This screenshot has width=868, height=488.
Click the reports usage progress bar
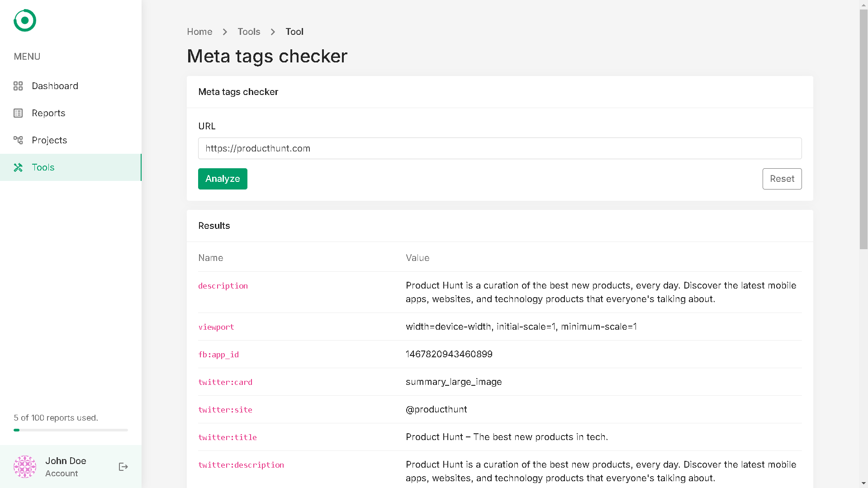[x=71, y=430]
